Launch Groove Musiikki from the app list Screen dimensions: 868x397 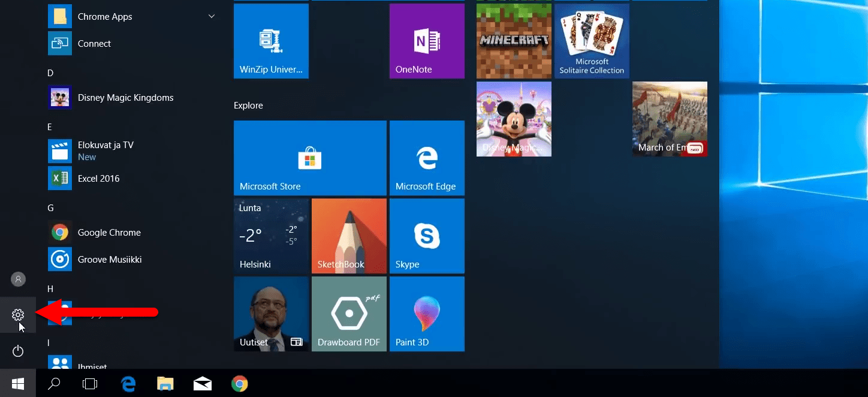click(132, 259)
